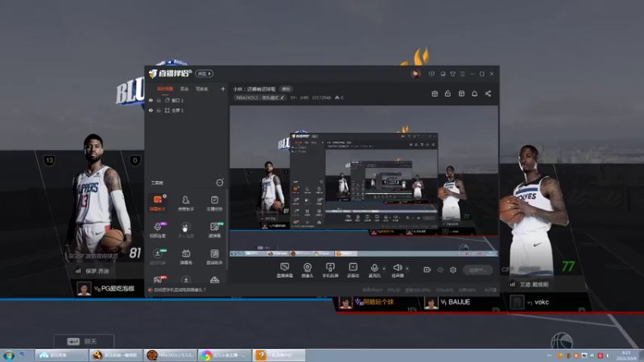Start recording with the camcorder icon
This screenshot has height=362, width=644.
click(427, 269)
